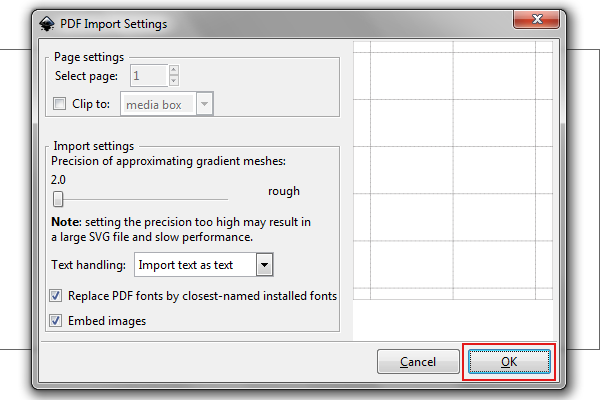Image resolution: width=600 pixels, height=400 pixels.
Task: Click the gradient mesh precision slider handle
Action: click(58, 199)
